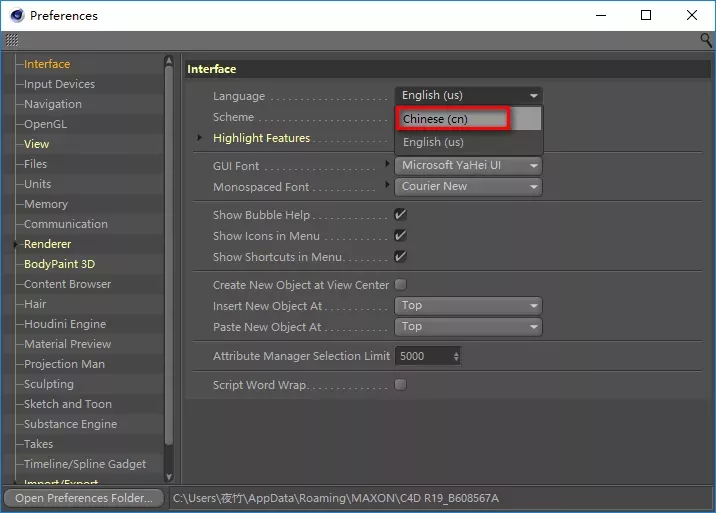The height and width of the screenshot is (513, 716).
Task: Click the Cinema 4D title bar icon
Action: tap(15, 15)
